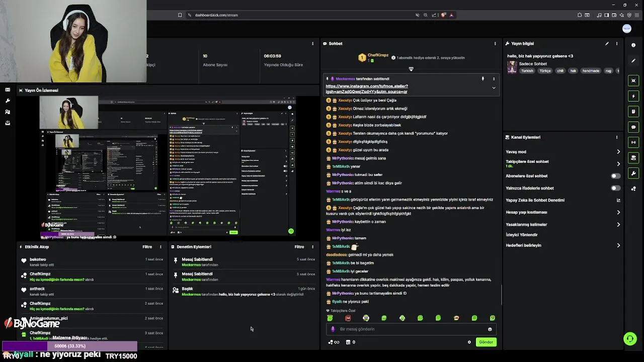The height and width of the screenshot is (362, 644).
Task: Select the Sadece Sohbet category thumbnail
Action: [512, 67]
